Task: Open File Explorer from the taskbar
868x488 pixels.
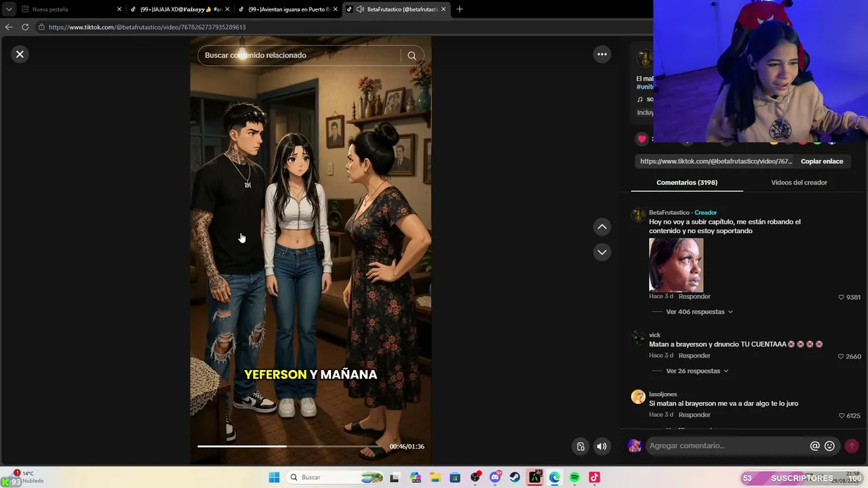Action: 435,477
